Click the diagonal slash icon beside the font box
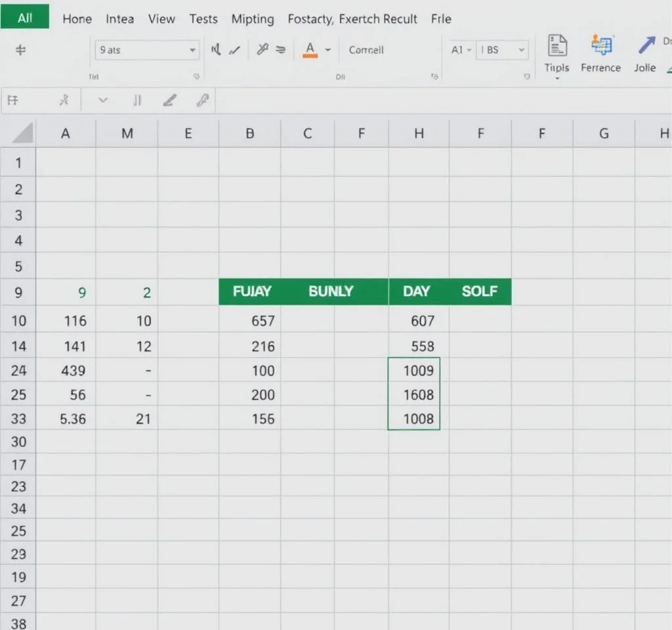 pos(234,50)
